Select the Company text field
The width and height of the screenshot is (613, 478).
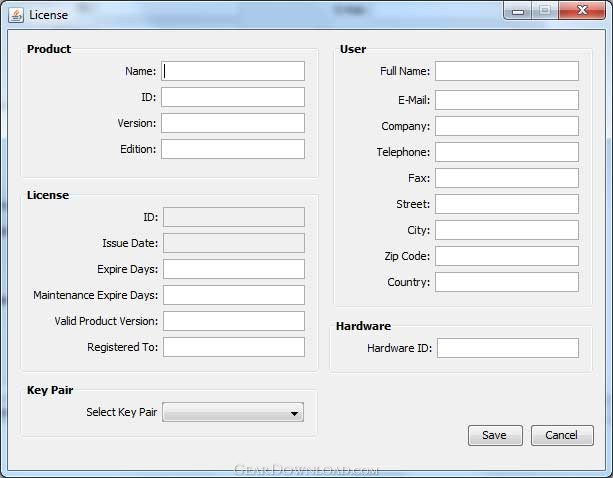(x=506, y=126)
